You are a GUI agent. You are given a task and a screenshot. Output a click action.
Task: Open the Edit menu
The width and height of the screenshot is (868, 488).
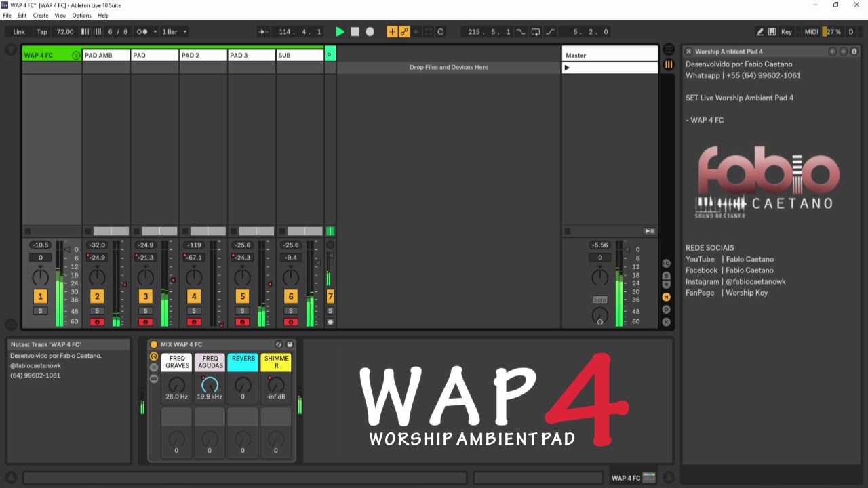tap(22, 15)
